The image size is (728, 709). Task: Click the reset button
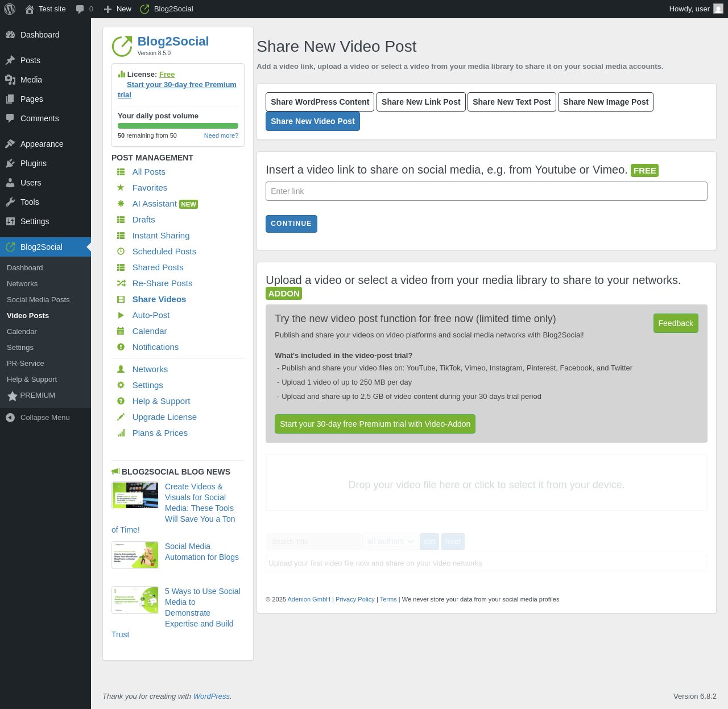coord(453,542)
